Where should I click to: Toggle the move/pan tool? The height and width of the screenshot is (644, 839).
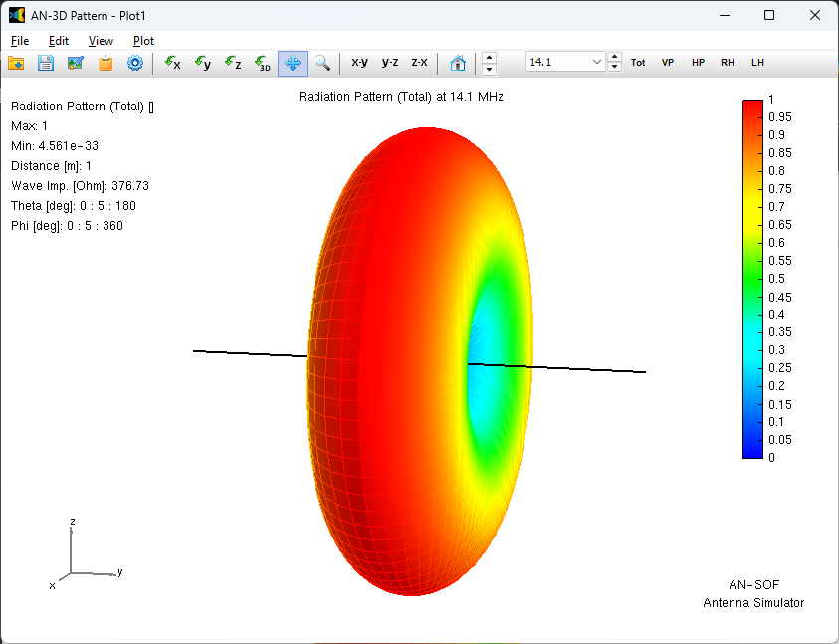[293, 63]
